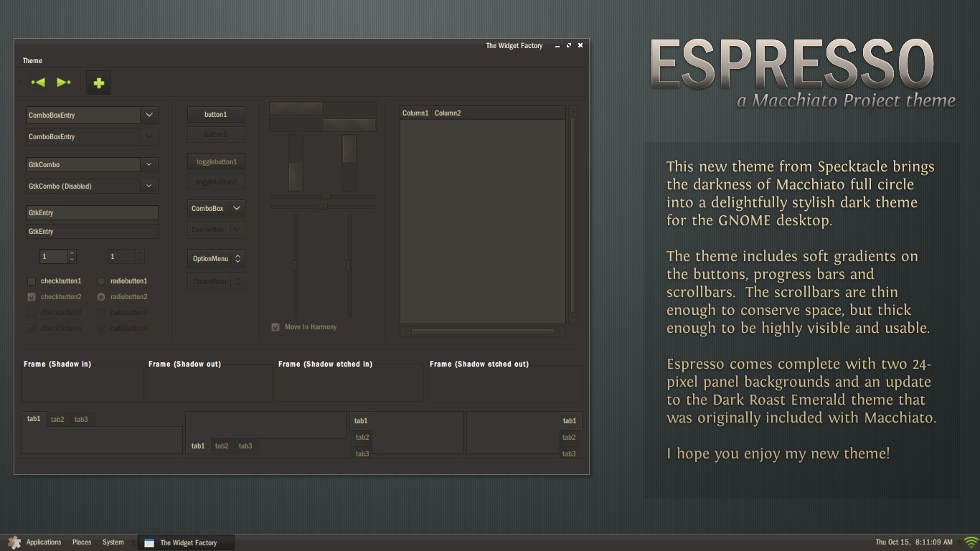The height and width of the screenshot is (551, 980).
Task: Click the top horizontal progress bar
Action: click(323, 108)
